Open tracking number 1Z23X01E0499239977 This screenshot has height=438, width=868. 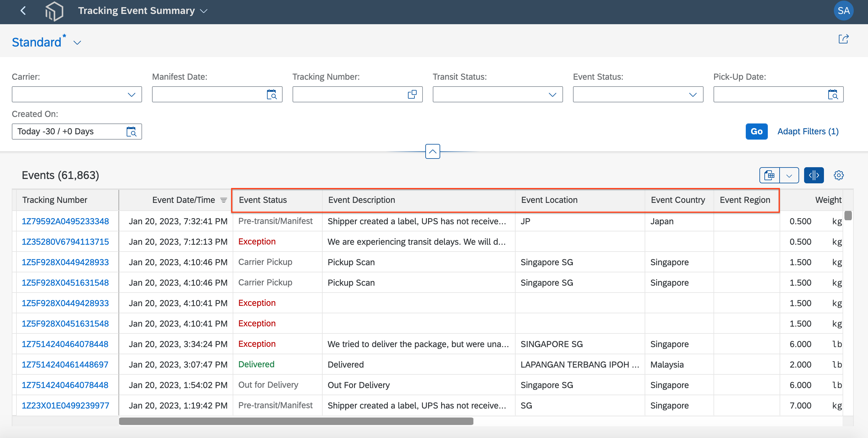pos(65,406)
